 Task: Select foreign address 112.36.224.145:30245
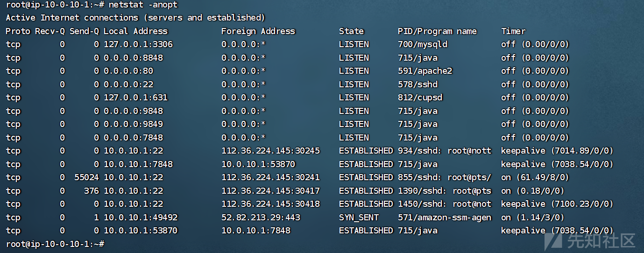270,151
